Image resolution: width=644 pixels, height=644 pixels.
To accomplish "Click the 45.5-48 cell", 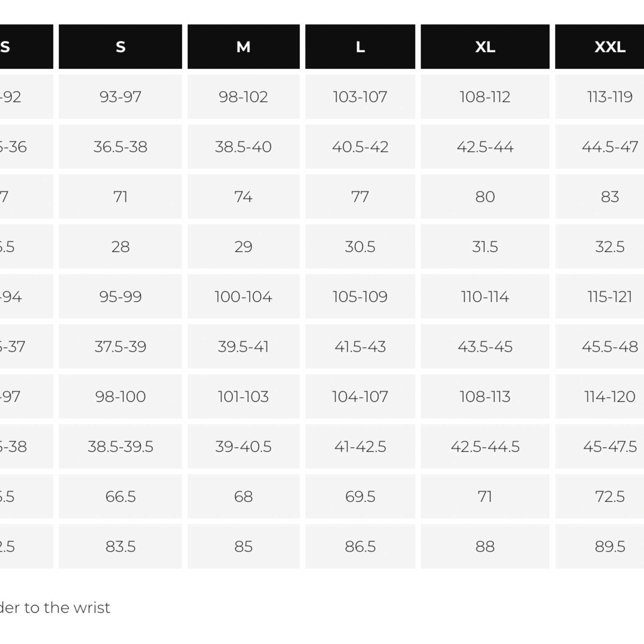I will (x=600, y=346).
